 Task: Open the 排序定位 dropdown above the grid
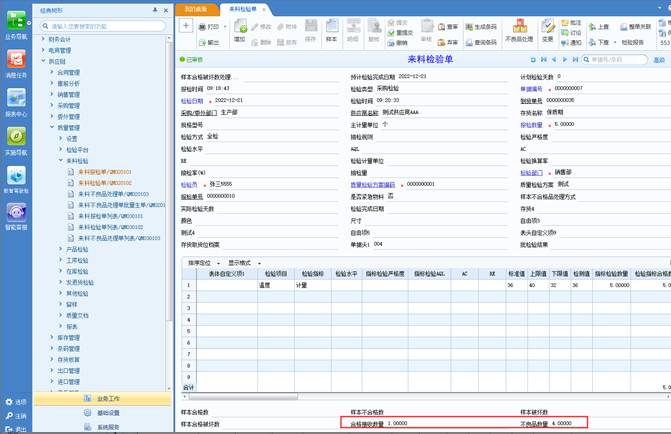coord(205,262)
